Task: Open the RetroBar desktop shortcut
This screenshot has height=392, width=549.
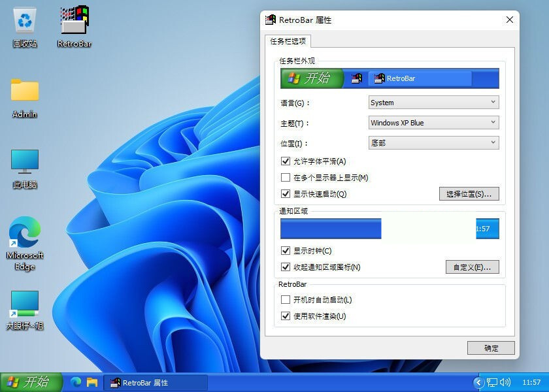Action: pos(75,27)
